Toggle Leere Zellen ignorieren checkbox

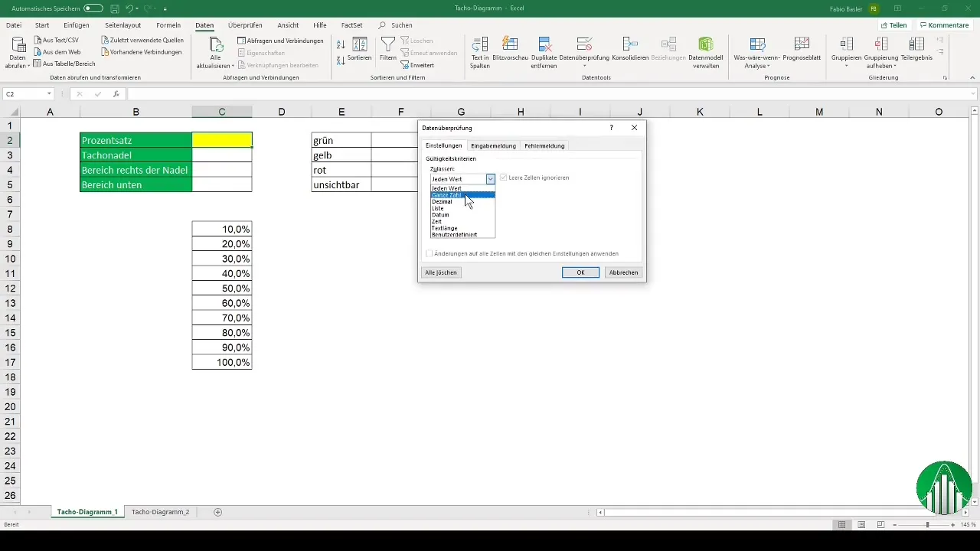(x=503, y=178)
